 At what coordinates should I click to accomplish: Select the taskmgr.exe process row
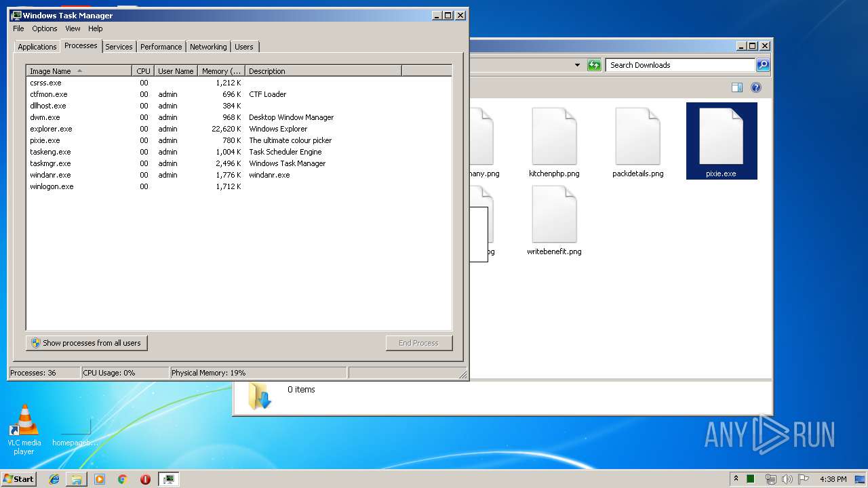pos(239,163)
